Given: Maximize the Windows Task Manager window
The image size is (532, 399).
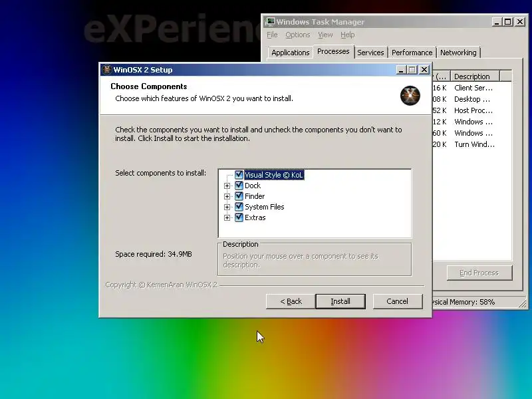Looking at the screenshot, I should (508, 22).
